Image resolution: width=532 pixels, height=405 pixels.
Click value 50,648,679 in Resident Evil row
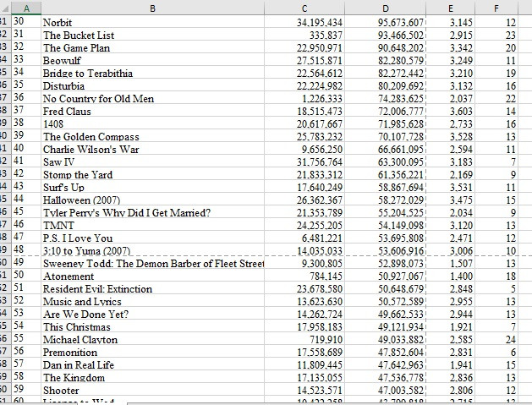coord(385,288)
